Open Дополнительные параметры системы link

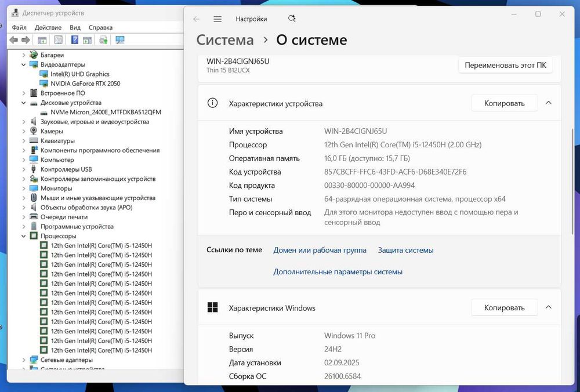pos(338,271)
